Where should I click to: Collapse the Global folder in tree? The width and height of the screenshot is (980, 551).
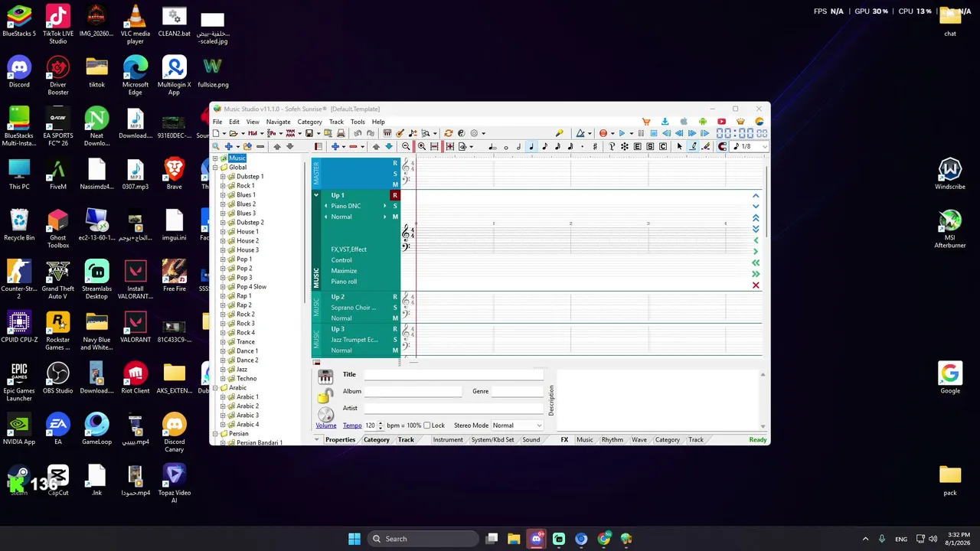click(x=215, y=168)
